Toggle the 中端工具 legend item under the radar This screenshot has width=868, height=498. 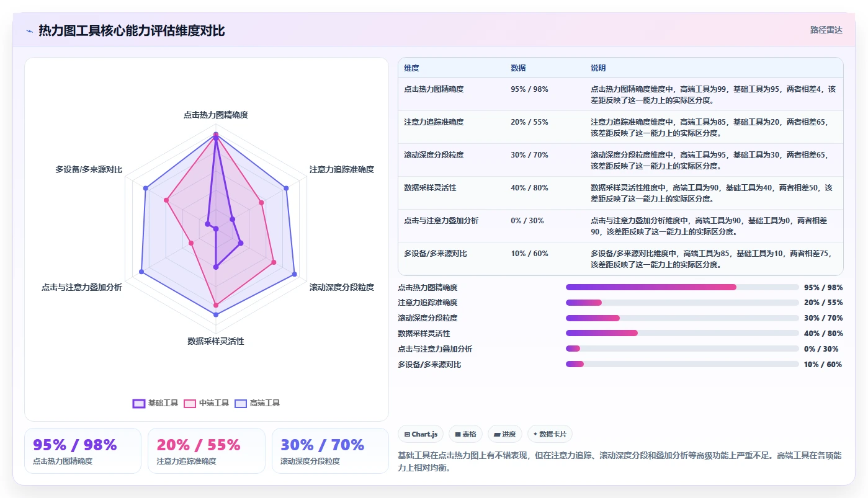tap(207, 403)
